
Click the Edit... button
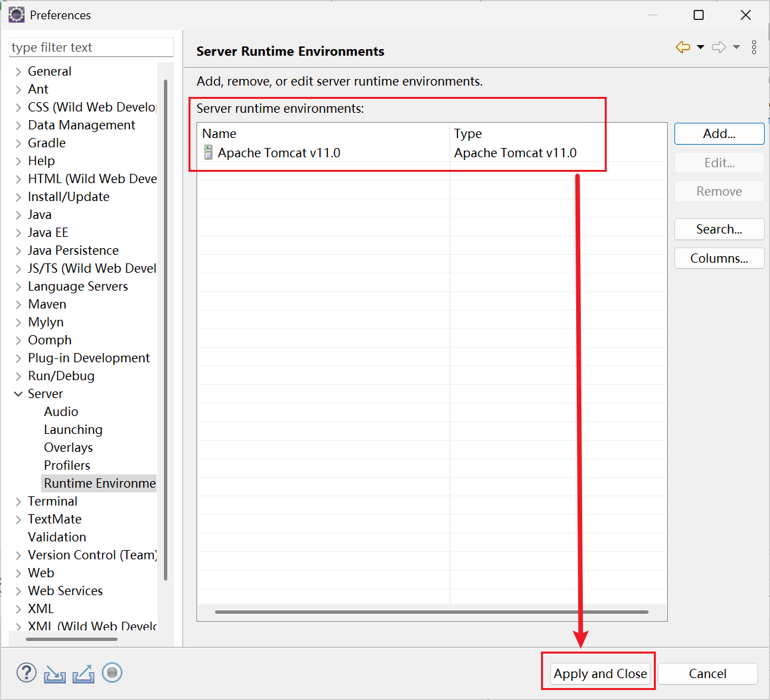click(x=719, y=163)
